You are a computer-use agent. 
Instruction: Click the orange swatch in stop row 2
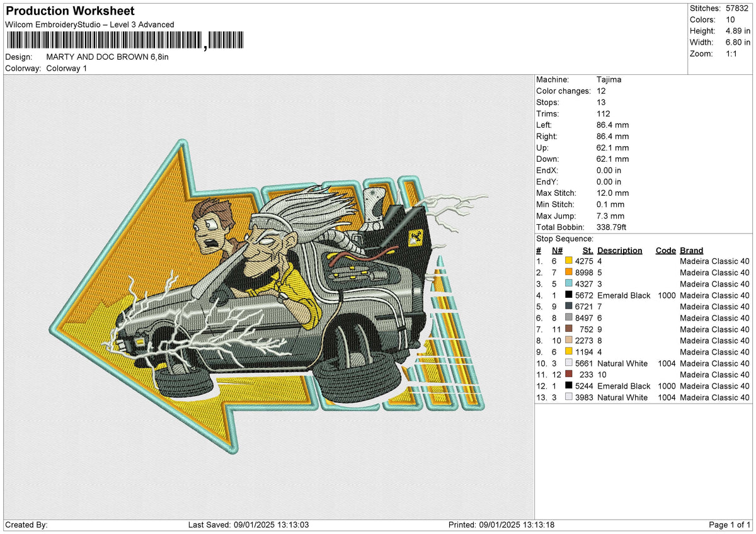(568, 273)
